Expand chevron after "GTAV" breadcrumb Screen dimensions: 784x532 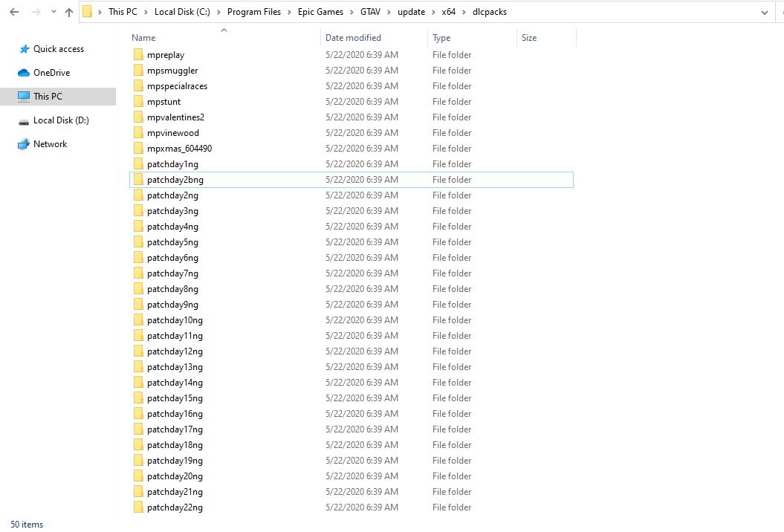389,12
